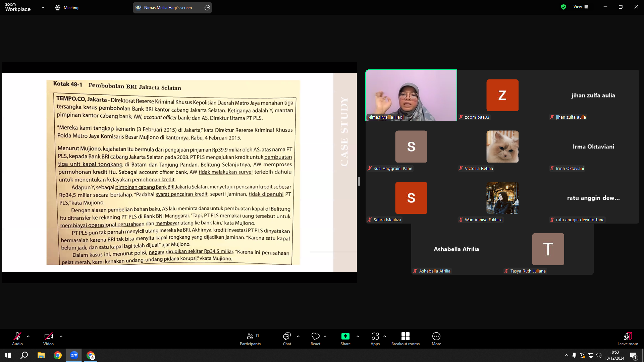Start camera with the Video button
The image size is (644, 362).
(x=48, y=339)
